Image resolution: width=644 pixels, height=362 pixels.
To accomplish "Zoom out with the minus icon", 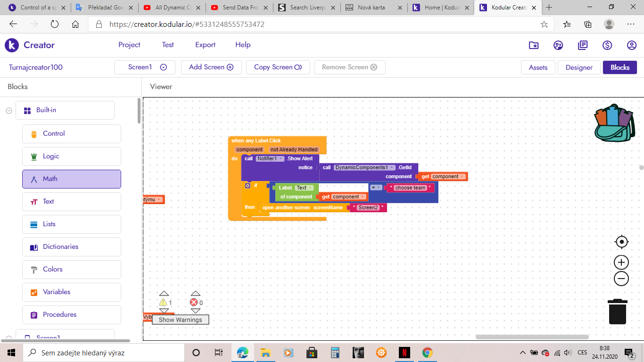I will [x=621, y=279].
